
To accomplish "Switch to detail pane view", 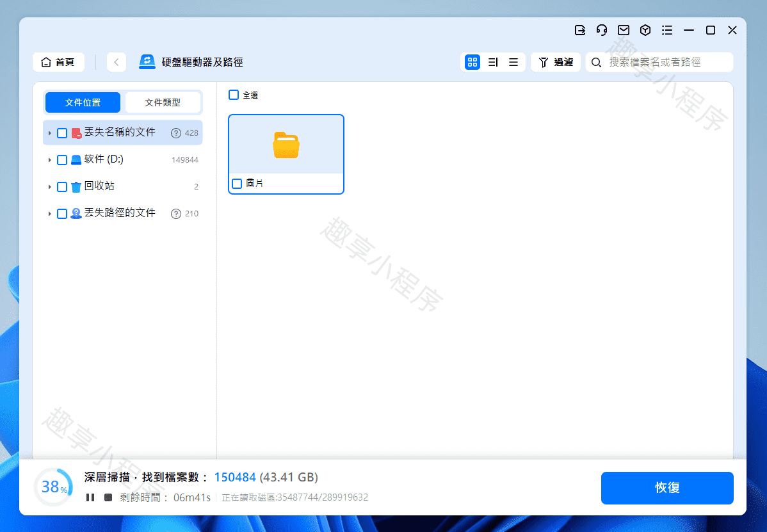I will [493, 62].
